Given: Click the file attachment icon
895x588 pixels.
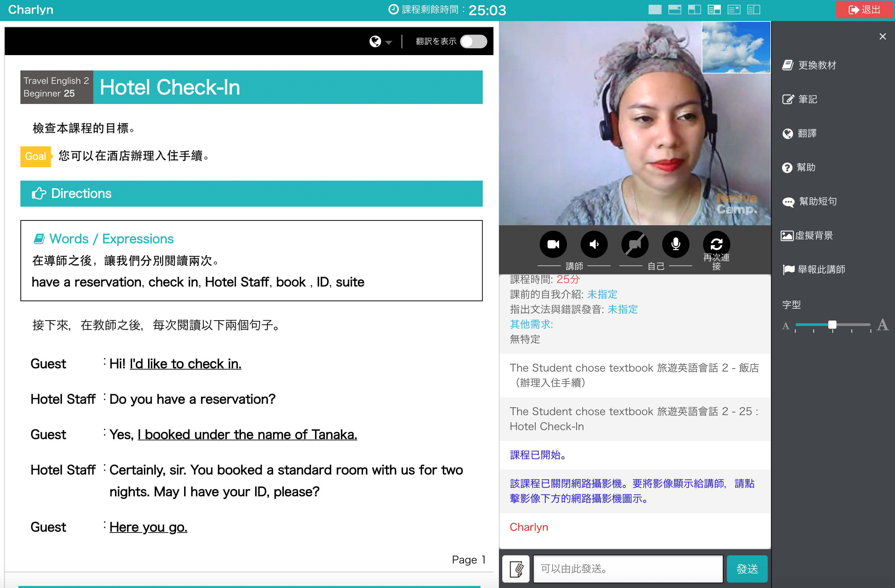Looking at the screenshot, I should [x=516, y=569].
